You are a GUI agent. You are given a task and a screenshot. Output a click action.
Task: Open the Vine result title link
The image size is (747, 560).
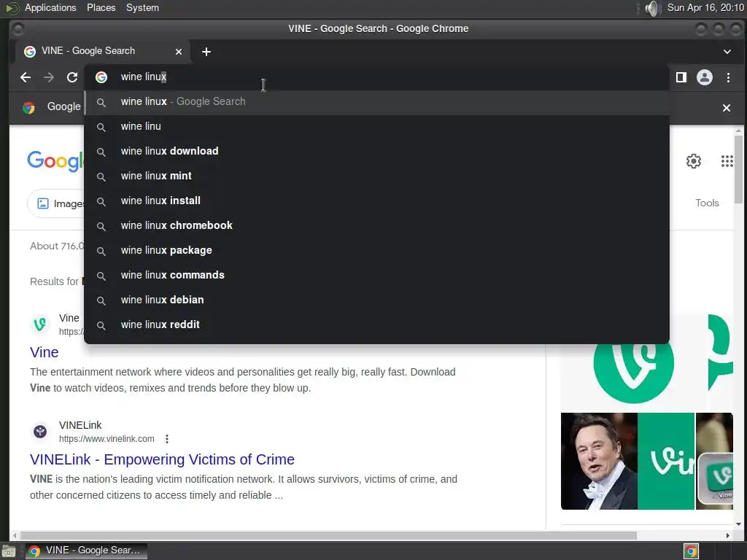(x=44, y=352)
